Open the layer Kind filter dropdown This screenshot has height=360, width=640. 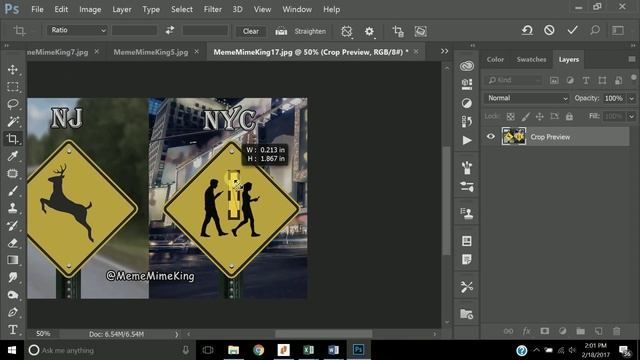pyautogui.click(x=515, y=80)
